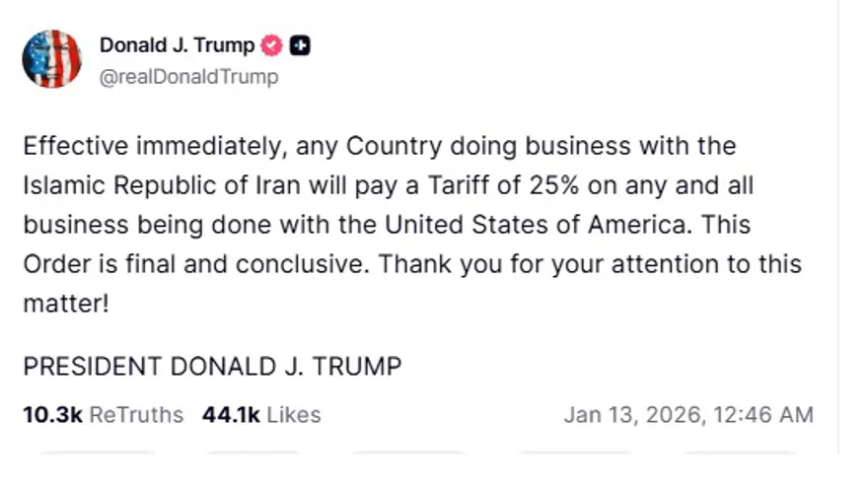The width and height of the screenshot is (868, 487).
Task: Open the @realDonaldTrump handle link
Action: pyautogui.click(x=188, y=76)
